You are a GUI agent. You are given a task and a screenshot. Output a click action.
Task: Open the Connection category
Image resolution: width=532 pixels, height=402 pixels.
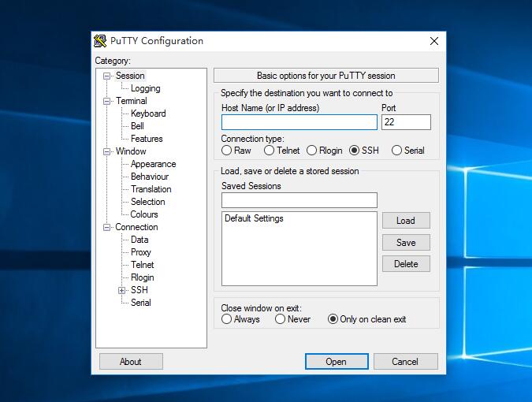click(x=136, y=227)
